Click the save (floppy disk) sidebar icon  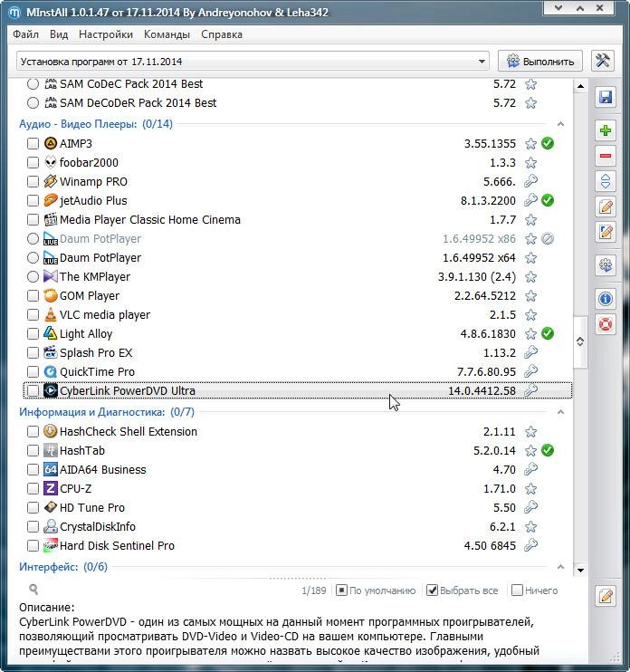click(606, 97)
